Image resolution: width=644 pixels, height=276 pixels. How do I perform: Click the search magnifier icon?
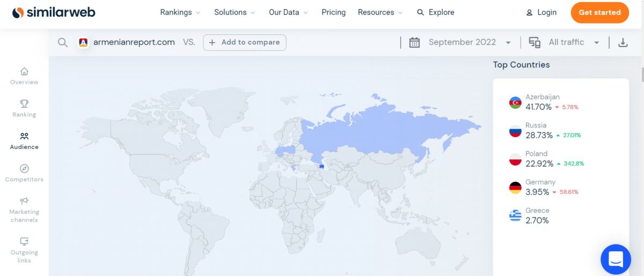63,42
